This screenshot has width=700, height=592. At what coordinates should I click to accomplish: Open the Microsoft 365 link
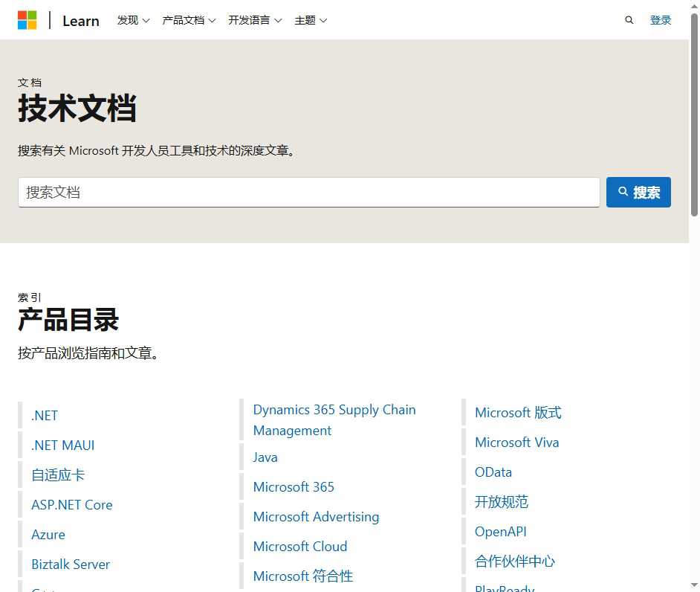[293, 486]
